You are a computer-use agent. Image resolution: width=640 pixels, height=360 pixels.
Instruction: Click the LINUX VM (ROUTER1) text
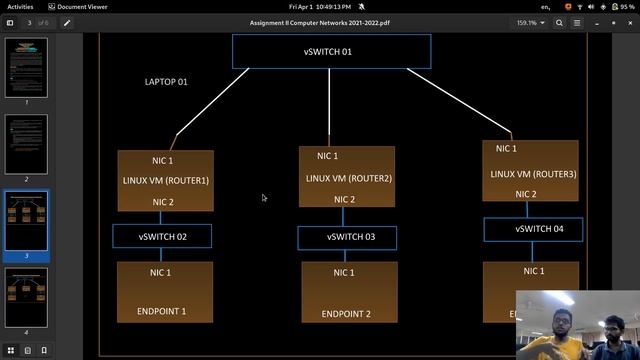[x=166, y=181]
